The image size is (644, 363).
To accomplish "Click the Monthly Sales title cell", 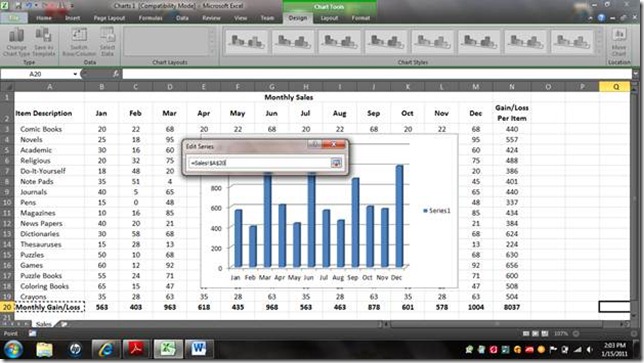I will click(288, 97).
